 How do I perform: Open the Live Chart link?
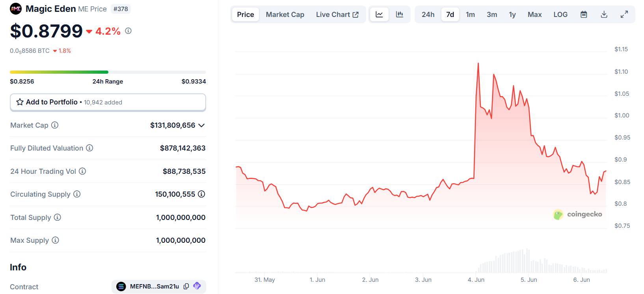pos(337,15)
